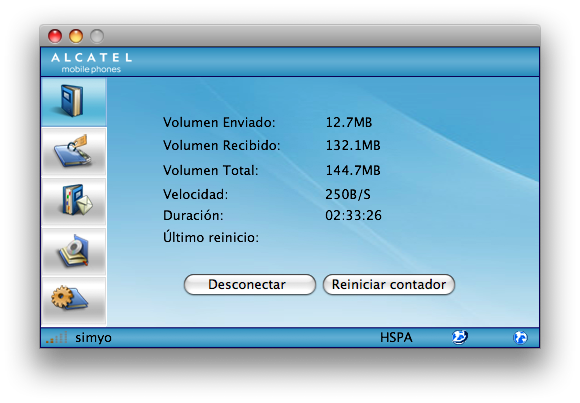The image size is (580, 403).
Task: Select the 02:33:26 duration value
Action: coord(353,215)
